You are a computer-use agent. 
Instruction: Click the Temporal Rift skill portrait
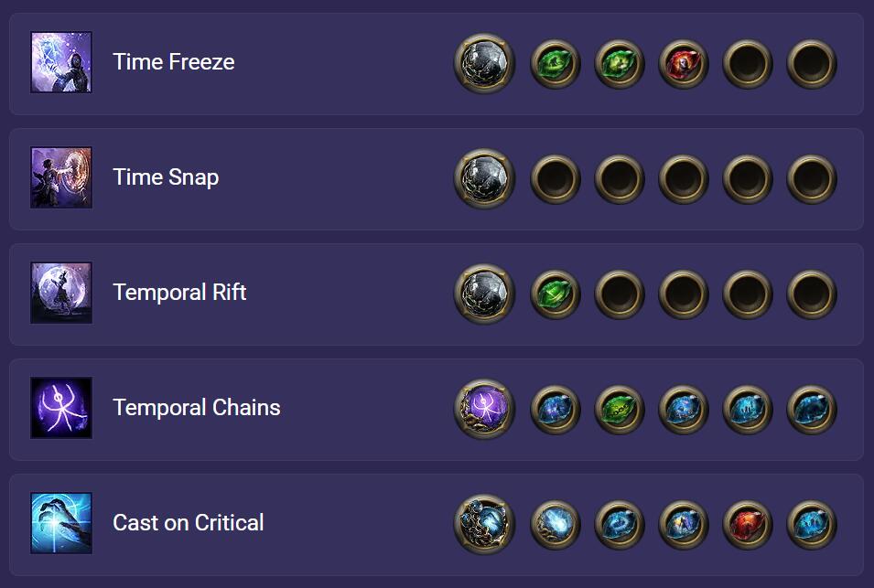click(x=61, y=293)
